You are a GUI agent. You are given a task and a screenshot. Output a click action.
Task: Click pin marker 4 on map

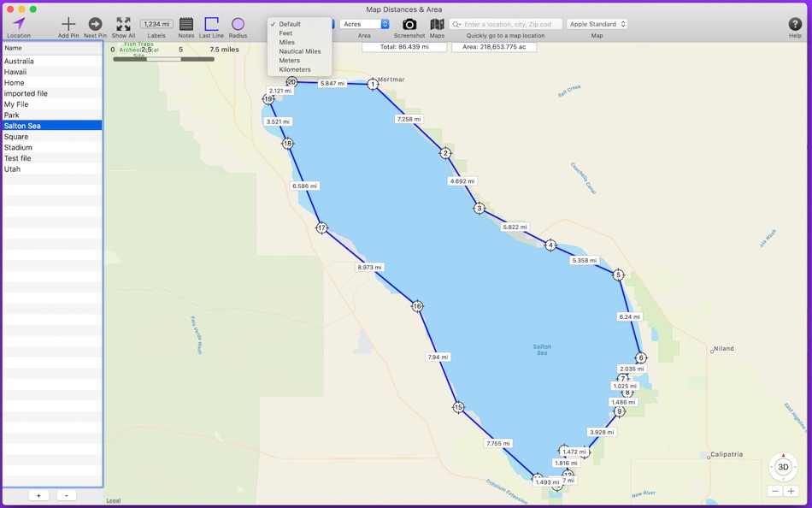551,245
